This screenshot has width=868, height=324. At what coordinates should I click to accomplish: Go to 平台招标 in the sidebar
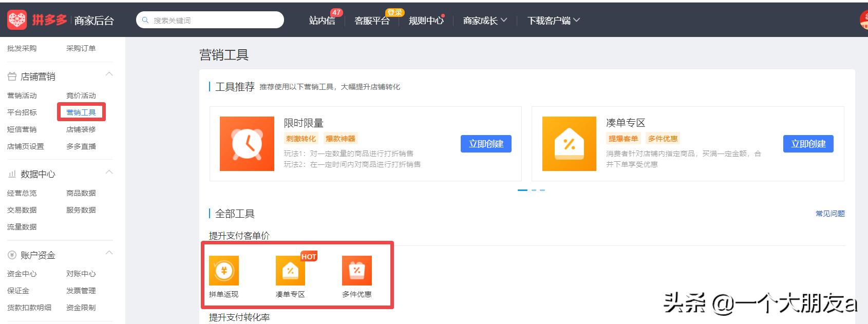click(x=22, y=112)
